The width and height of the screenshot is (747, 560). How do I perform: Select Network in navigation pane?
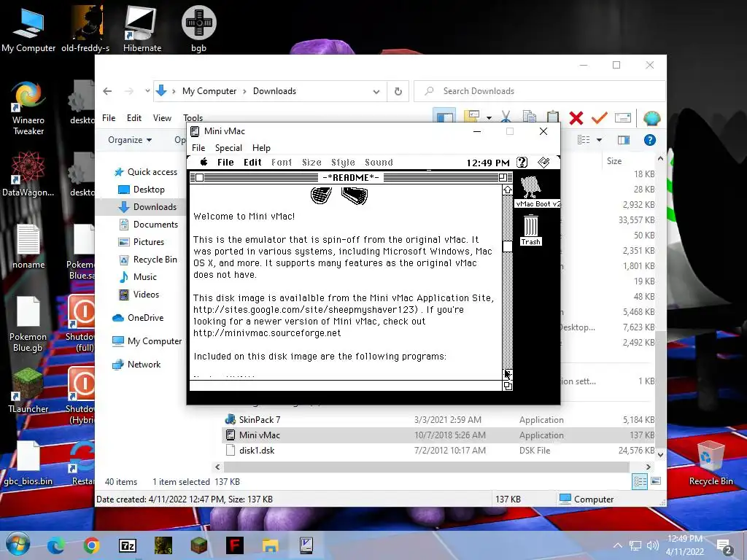(136, 365)
